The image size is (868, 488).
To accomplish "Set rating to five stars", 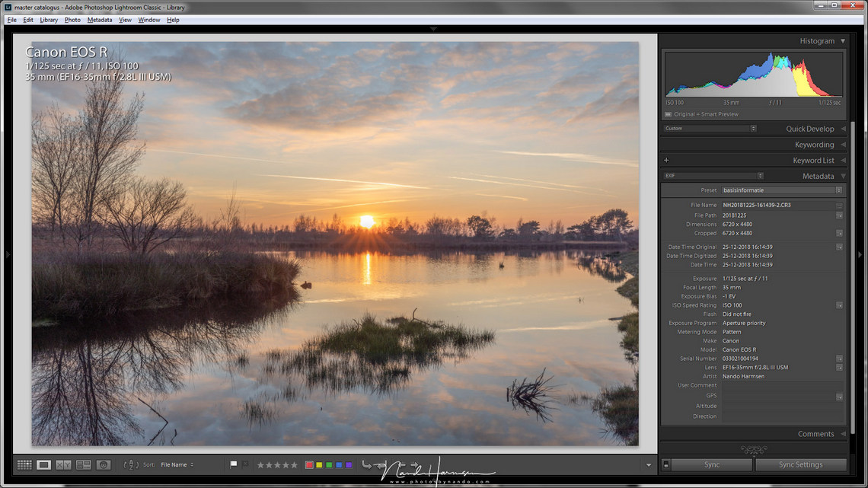I will tap(294, 464).
